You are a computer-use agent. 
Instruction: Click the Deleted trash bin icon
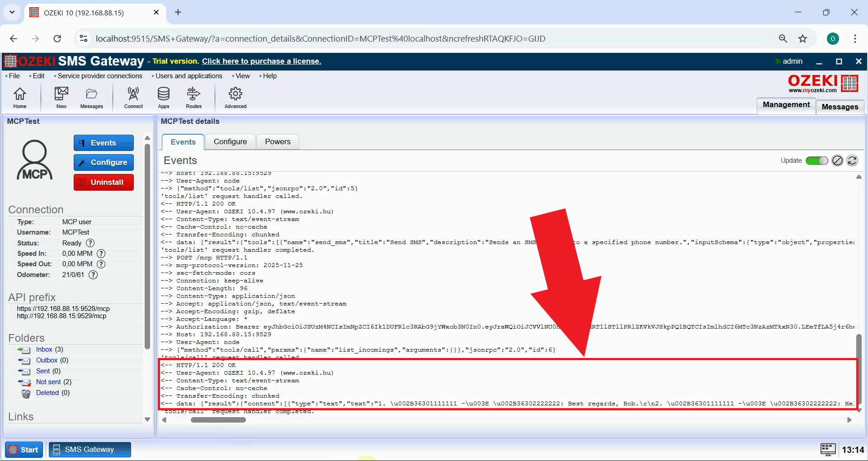point(26,393)
